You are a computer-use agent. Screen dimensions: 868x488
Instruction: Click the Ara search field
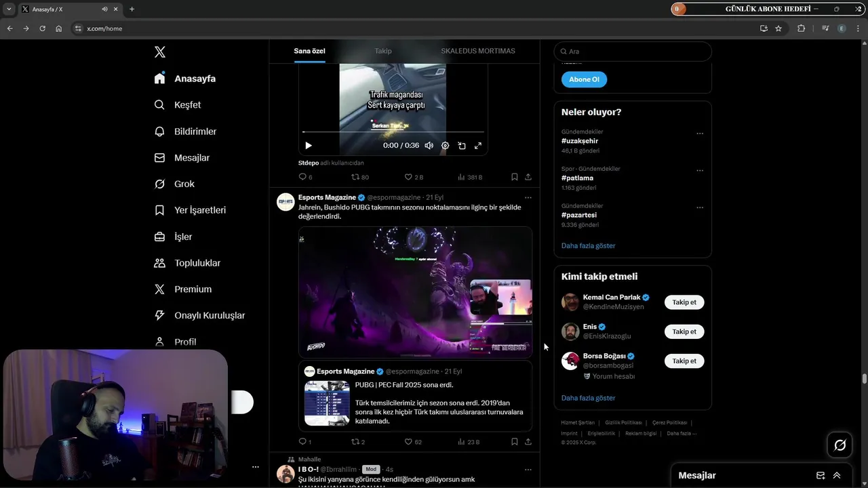click(633, 52)
